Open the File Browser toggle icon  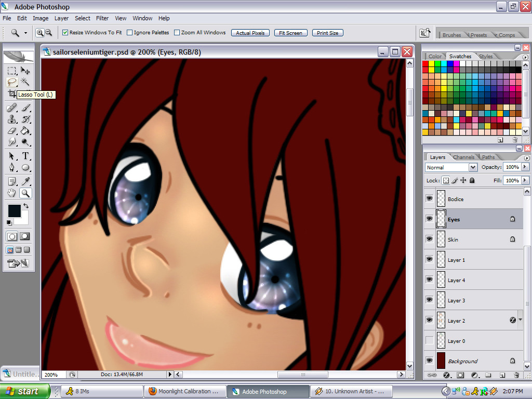[425, 33]
